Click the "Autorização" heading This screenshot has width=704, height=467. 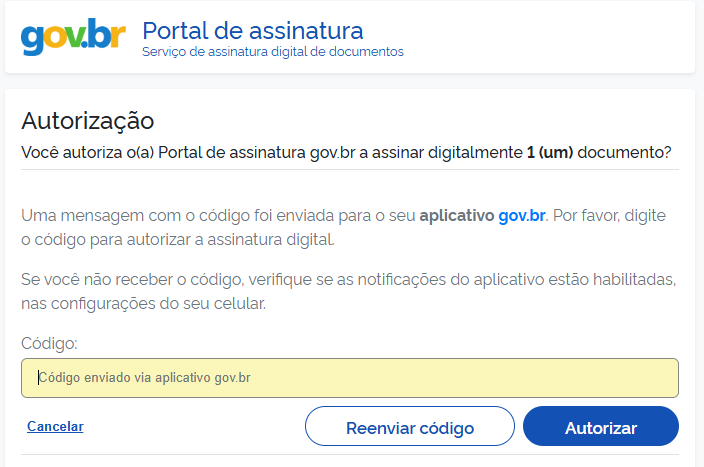pos(88,122)
